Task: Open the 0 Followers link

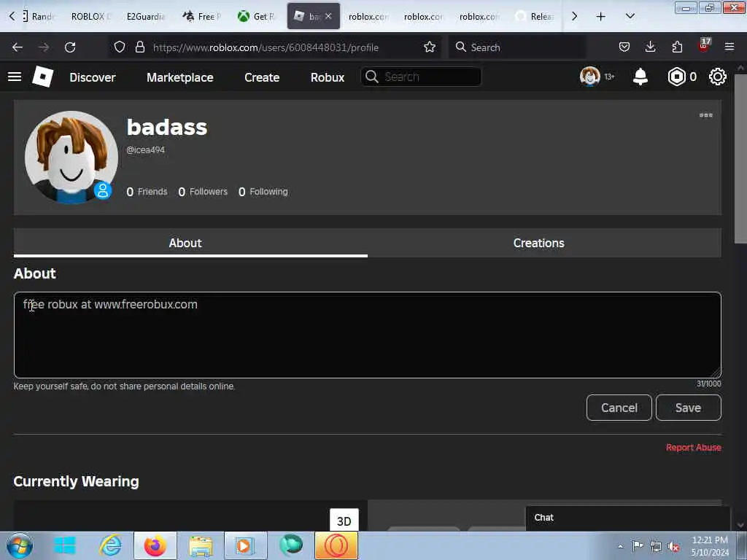Action: (203, 192)
